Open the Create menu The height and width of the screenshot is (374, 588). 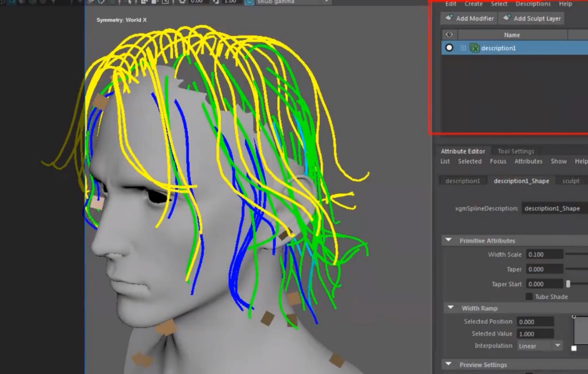(x=473, y=4)
